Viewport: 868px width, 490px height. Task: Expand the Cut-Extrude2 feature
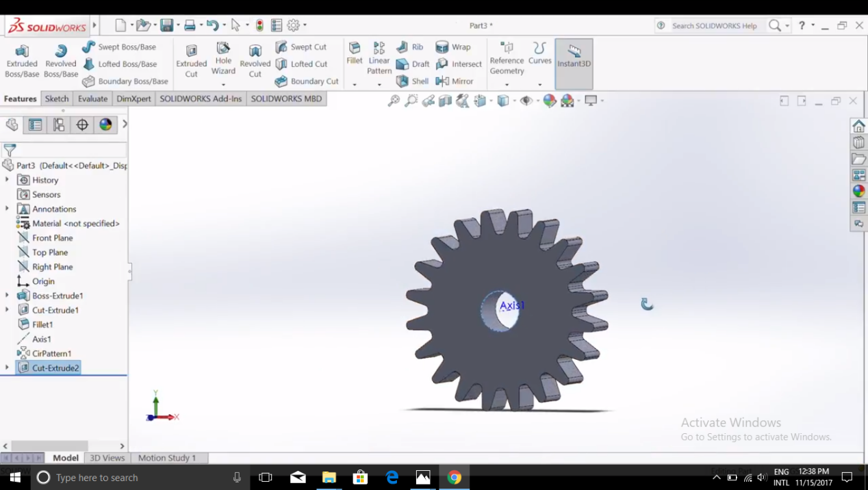pos(7,367)
